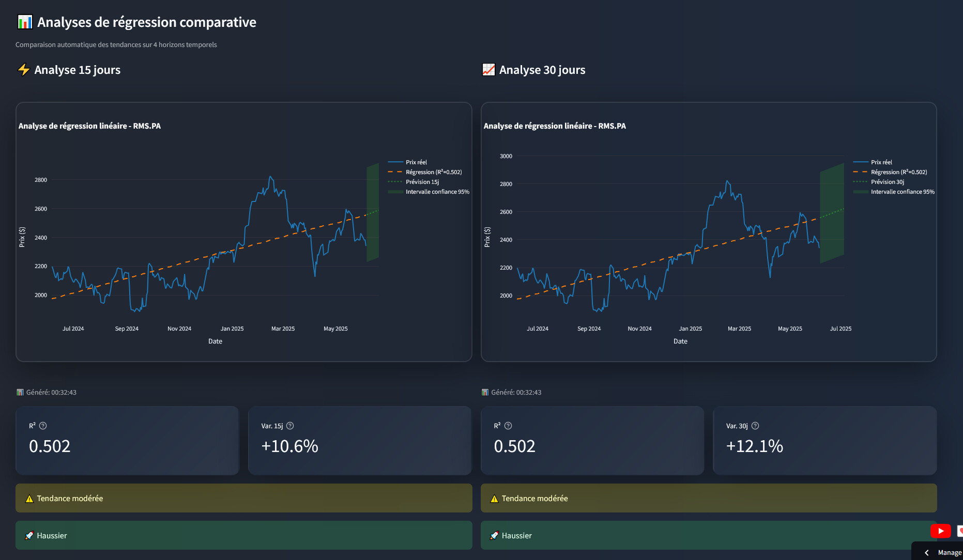Click the help icon beside Var. 15j
The height and width of the screenshot is (560, 963).
tap(290, 426)
